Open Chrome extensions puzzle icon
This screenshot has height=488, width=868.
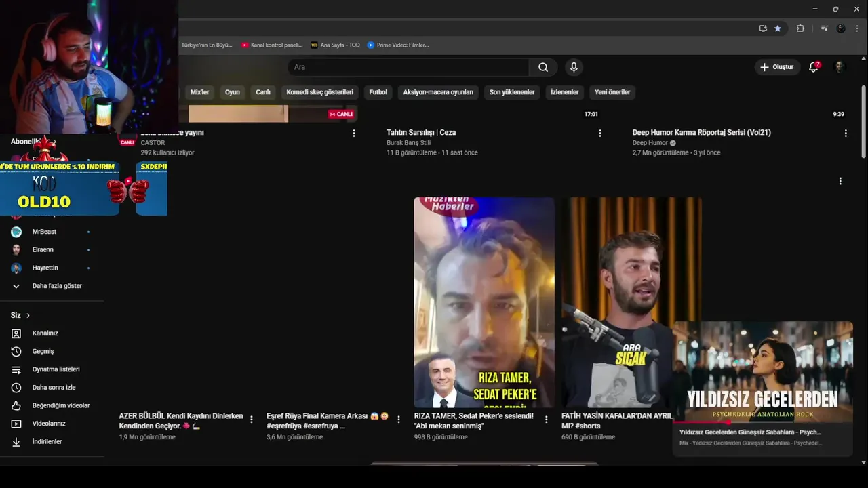[800, 28]
